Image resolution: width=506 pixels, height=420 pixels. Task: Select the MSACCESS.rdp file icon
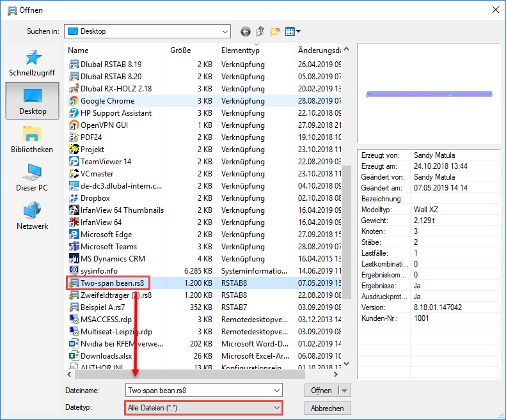[74, 320]
